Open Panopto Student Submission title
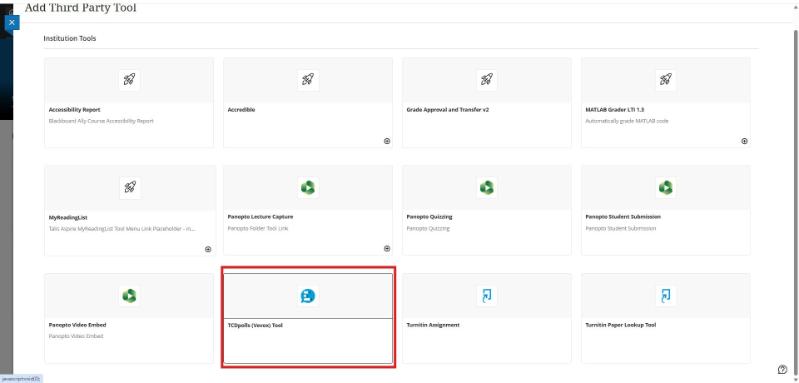Image resolution: width=799 pixels, height=383 pixels. (x=623, y=217)
